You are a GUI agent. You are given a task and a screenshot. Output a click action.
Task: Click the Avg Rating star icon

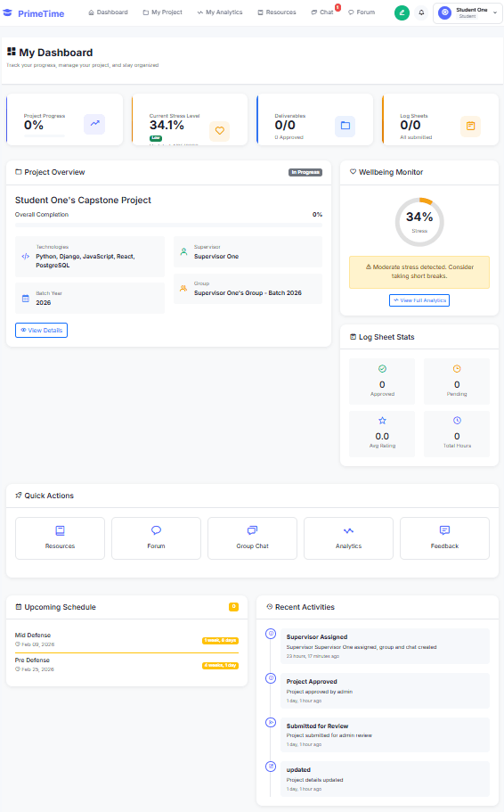click(382, 421)
